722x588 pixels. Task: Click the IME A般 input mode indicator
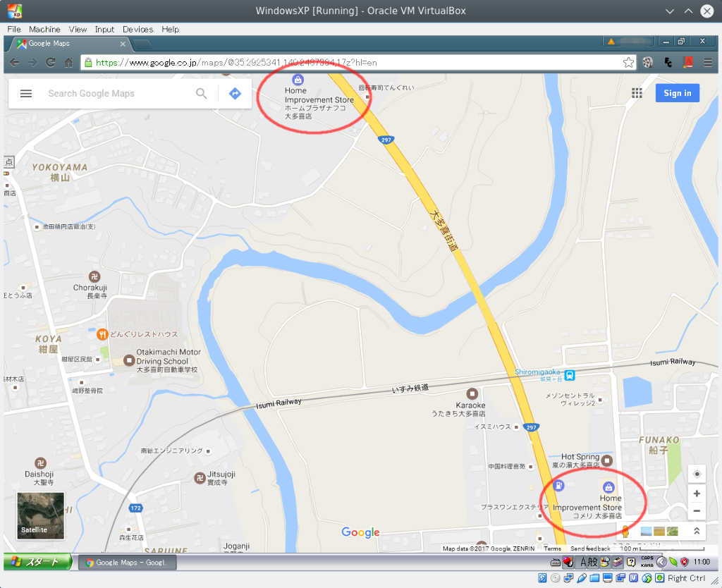point(589,562)
